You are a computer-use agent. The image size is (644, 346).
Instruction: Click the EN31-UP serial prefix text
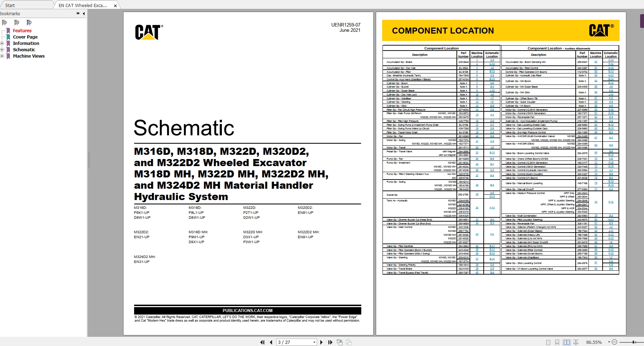tap(142, 262)
